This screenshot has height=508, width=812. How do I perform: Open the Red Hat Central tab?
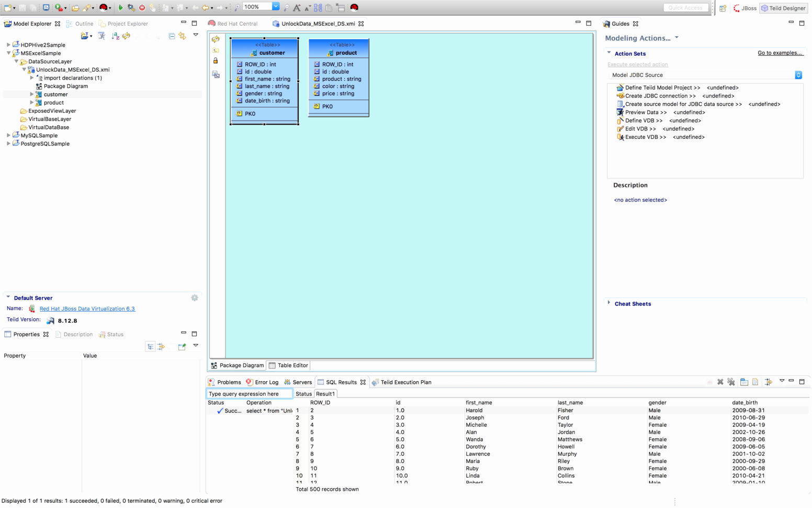233,24
